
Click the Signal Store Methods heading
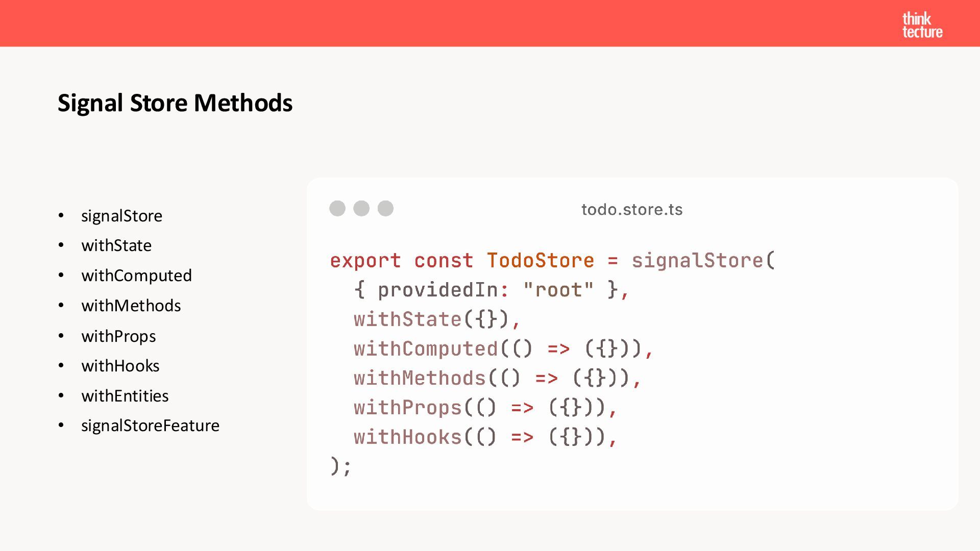tap(175, 103)
